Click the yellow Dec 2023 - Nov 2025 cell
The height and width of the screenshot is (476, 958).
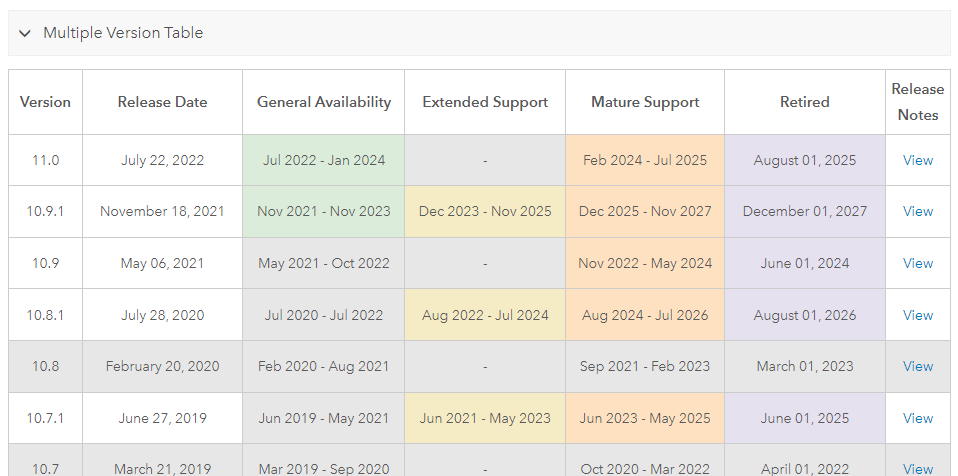pos(485,211)
